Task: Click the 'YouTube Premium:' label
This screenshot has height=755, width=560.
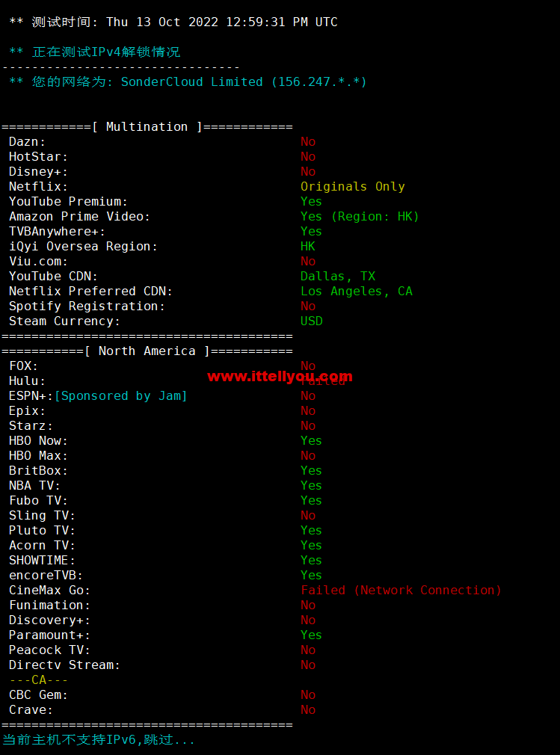Action: coord(68,201)
